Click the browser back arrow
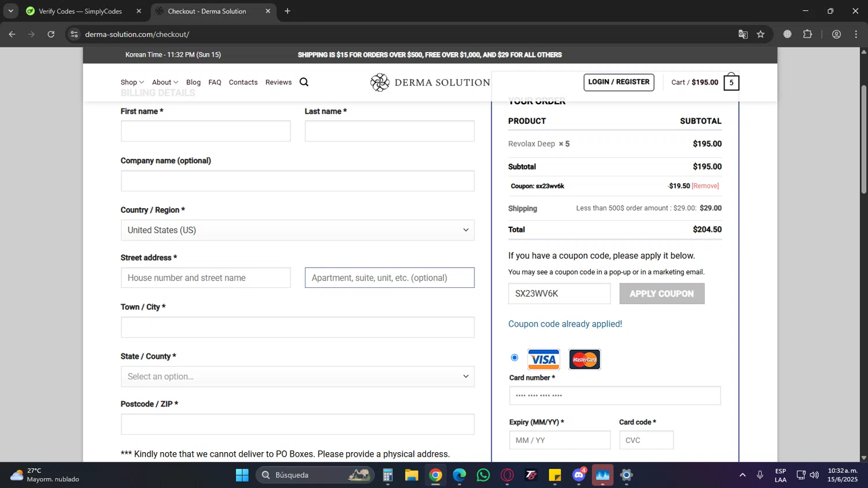 pyautogui.click(x=12, y=34)
